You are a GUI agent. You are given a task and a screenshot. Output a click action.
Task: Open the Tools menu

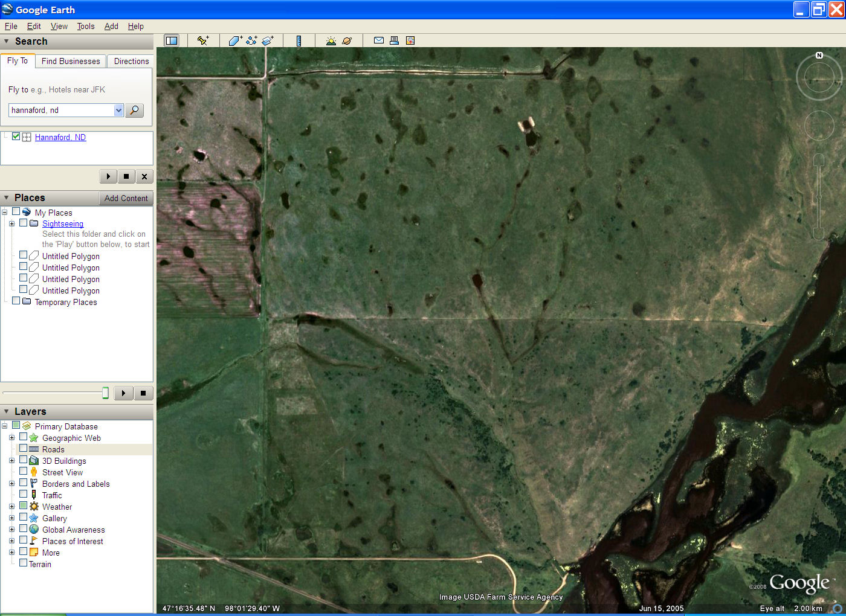[x=86, y=26]
